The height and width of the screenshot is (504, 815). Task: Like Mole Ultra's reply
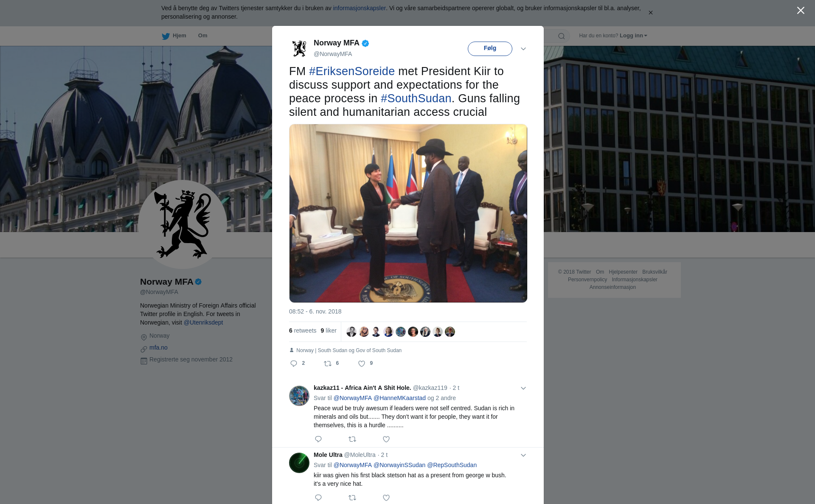[386, 498]
